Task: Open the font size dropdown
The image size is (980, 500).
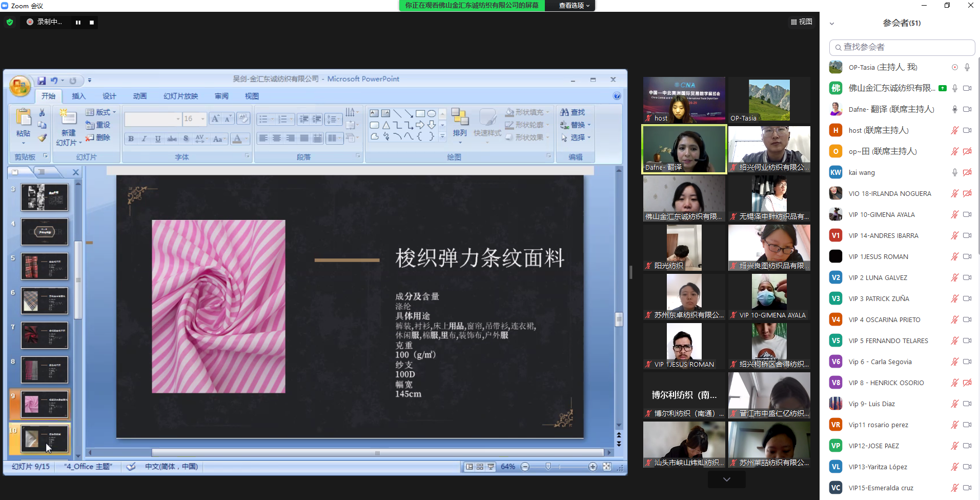Action: point(203,119)
